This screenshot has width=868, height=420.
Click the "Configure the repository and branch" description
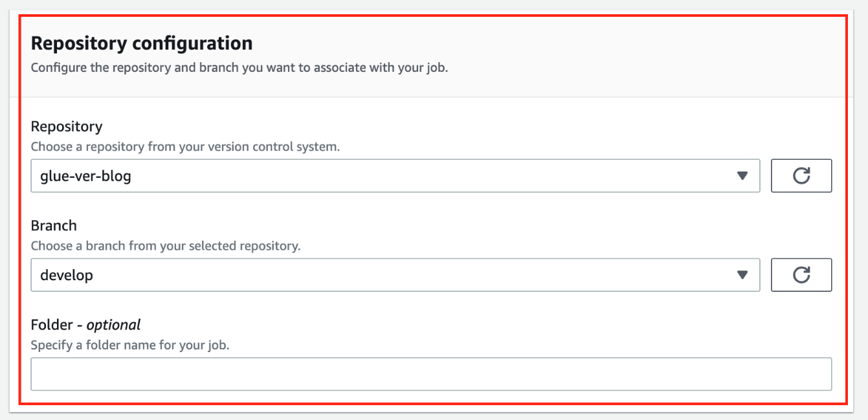pos(239,67)
